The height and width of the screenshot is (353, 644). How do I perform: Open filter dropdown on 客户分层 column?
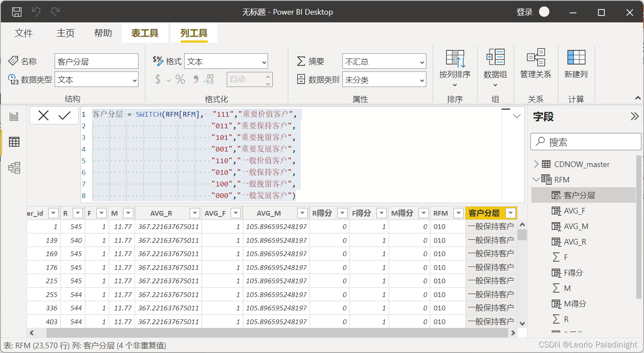coord(511,213)
